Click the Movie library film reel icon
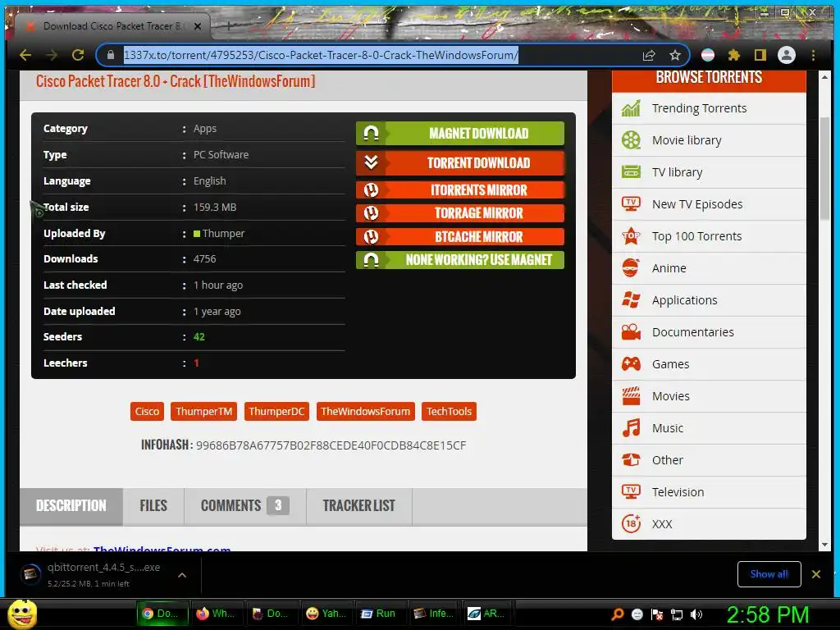Viewport: 840px width, 630px height. 631,140
